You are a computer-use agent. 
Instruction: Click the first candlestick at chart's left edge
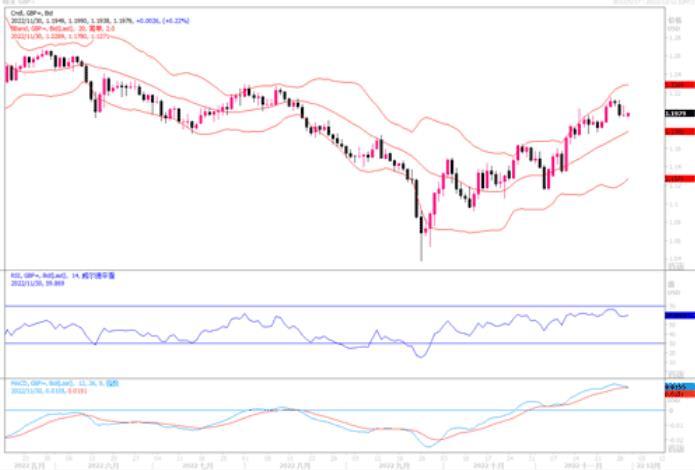8,72
